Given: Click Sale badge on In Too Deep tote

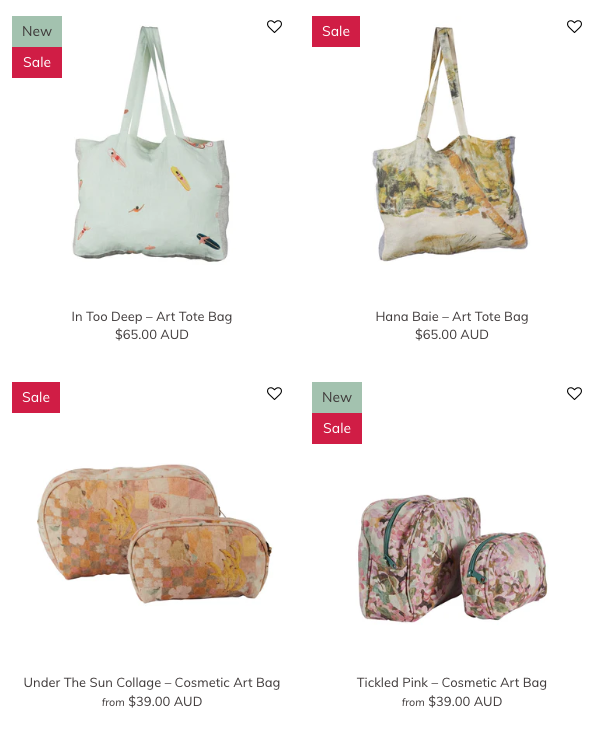Looking at the screenshot, I should coord(37,62).
